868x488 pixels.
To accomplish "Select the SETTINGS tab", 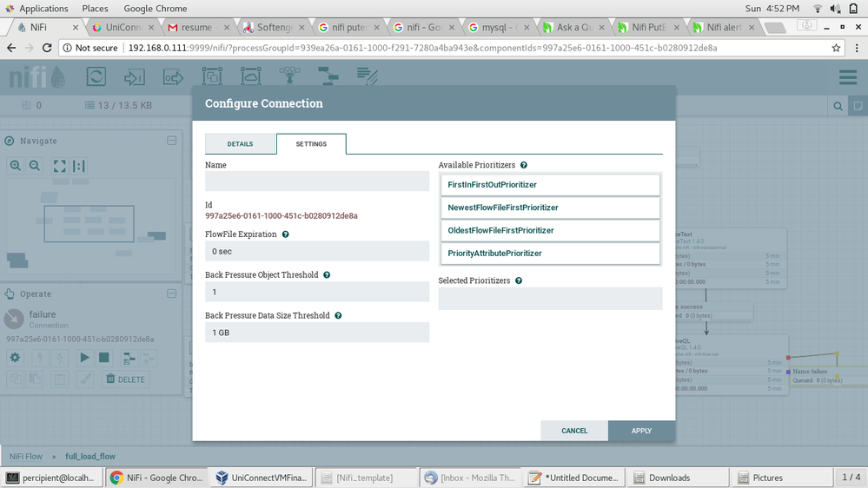I will coord(311,144).
